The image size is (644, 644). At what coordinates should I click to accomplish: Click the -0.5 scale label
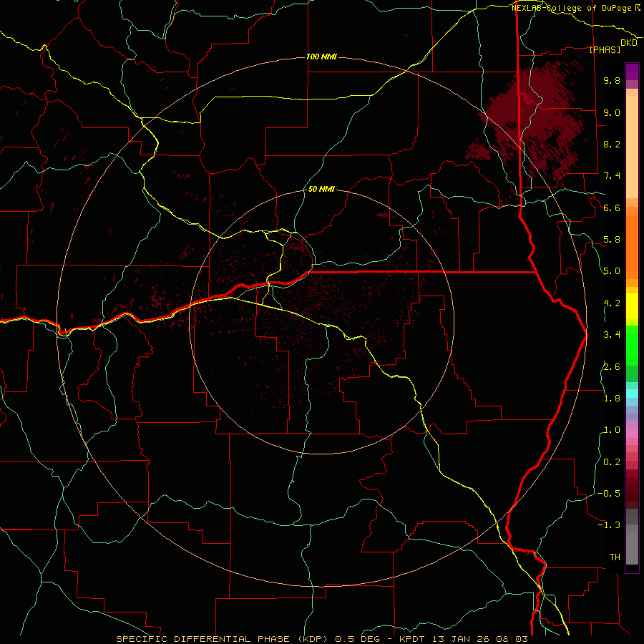[x=609, y=494]
